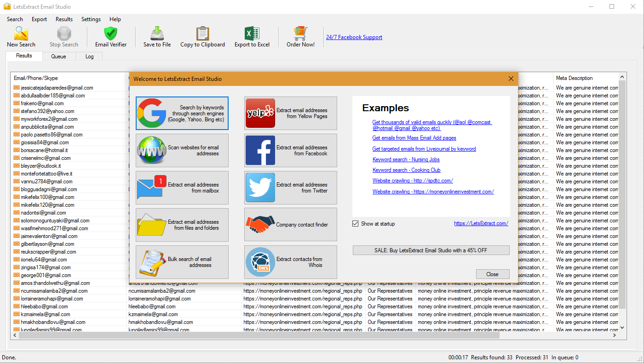Select Extract email addresses from Twitter

(x=290, y=187)
